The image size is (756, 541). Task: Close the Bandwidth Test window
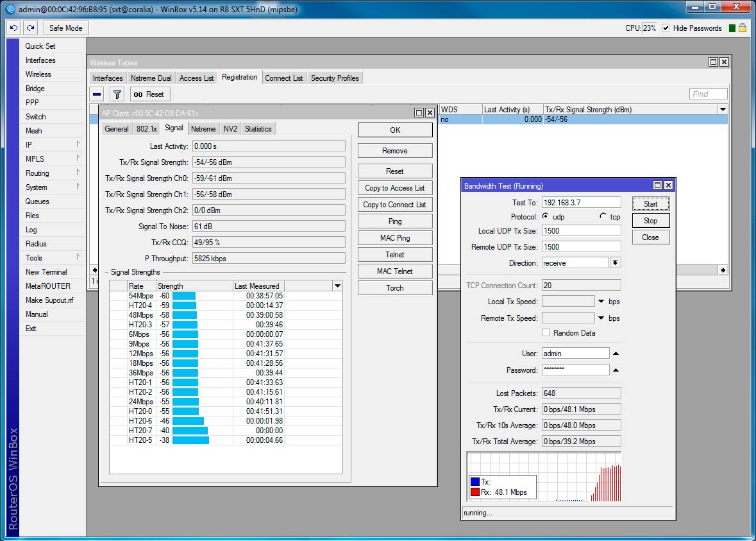[x=668, y=185]
